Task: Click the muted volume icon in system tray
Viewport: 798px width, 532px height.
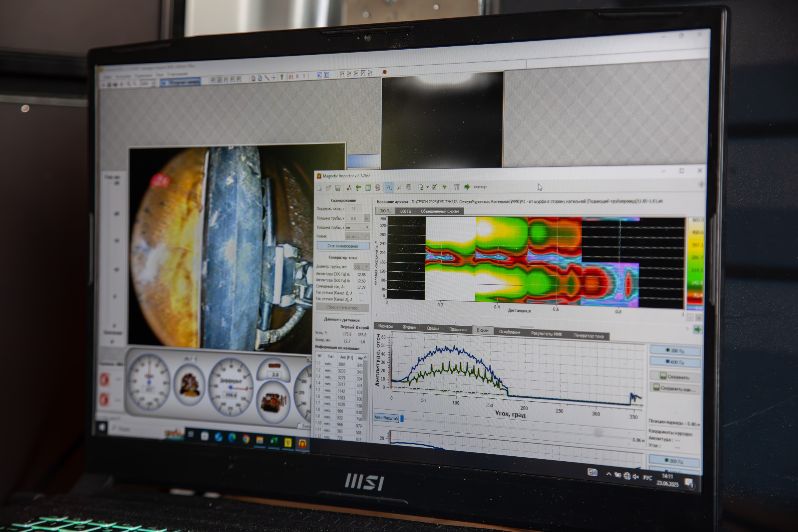Action: coord(636,477)
